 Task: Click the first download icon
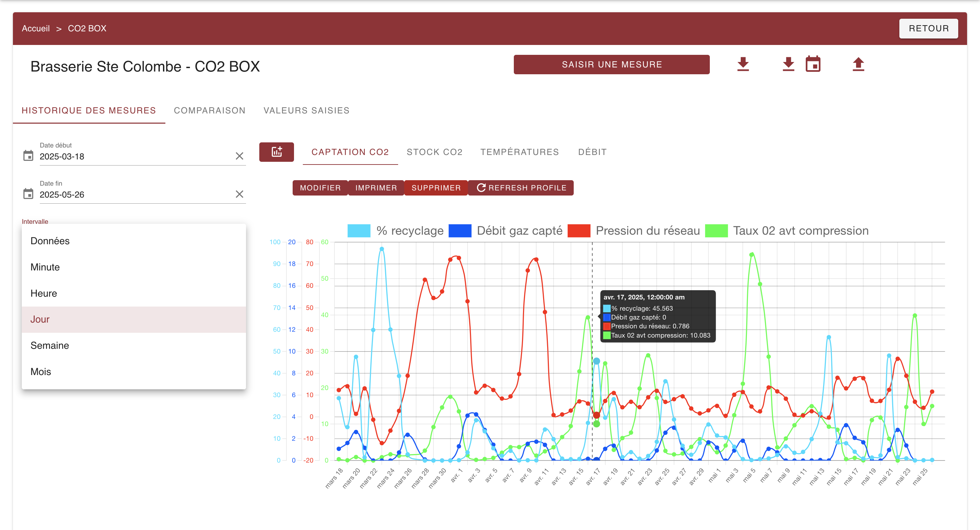742,64
